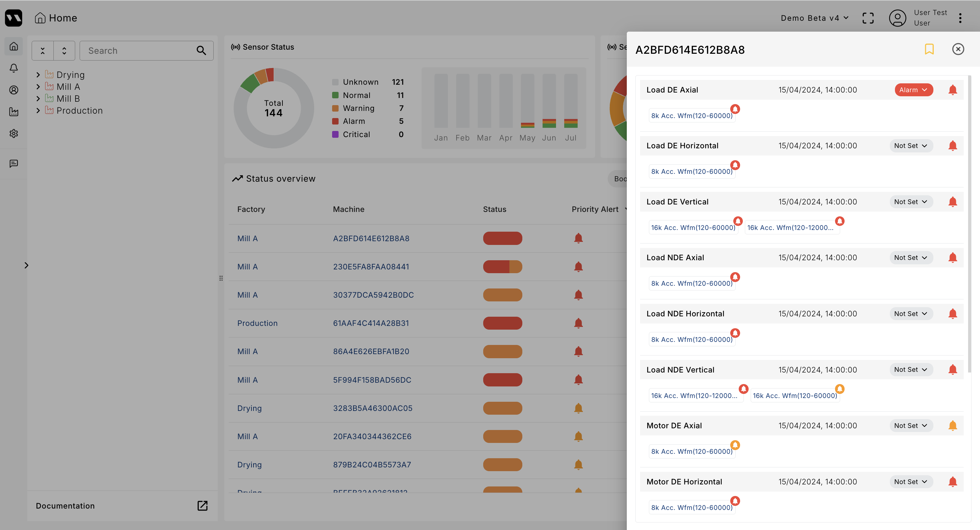
Task: Toggle fullscreen mode icon in header
Action: (x=868, y=18)
